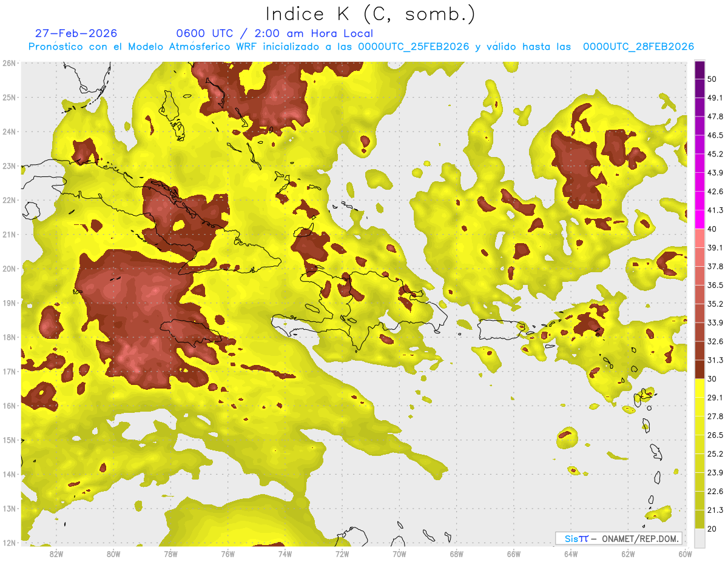Click the colorbar value 36.5
This screenshot has height=562, width=728.
[715, 285]
